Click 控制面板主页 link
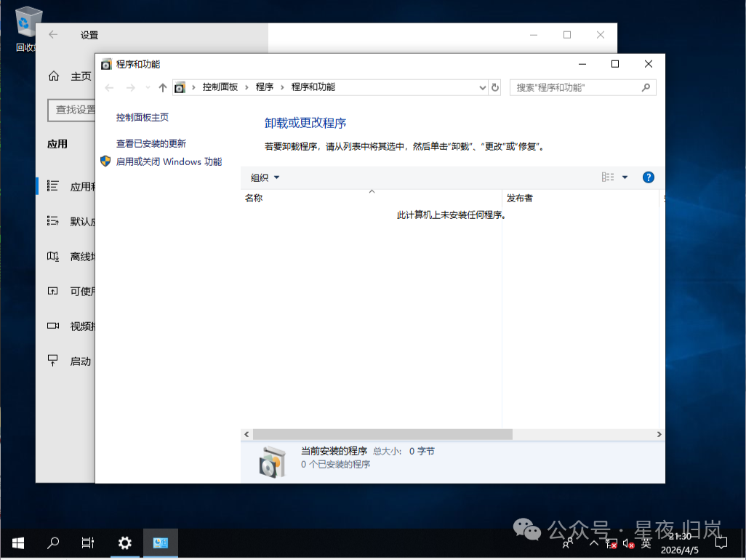This screenshot has width=746, height=560. click(x=142, y=117)
